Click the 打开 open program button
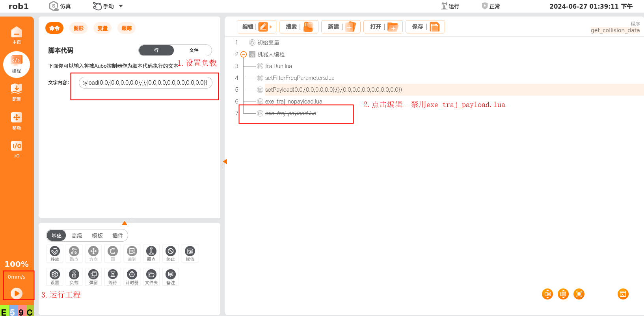The height and width of the screenshot is (316, 644). pos(383,27)
